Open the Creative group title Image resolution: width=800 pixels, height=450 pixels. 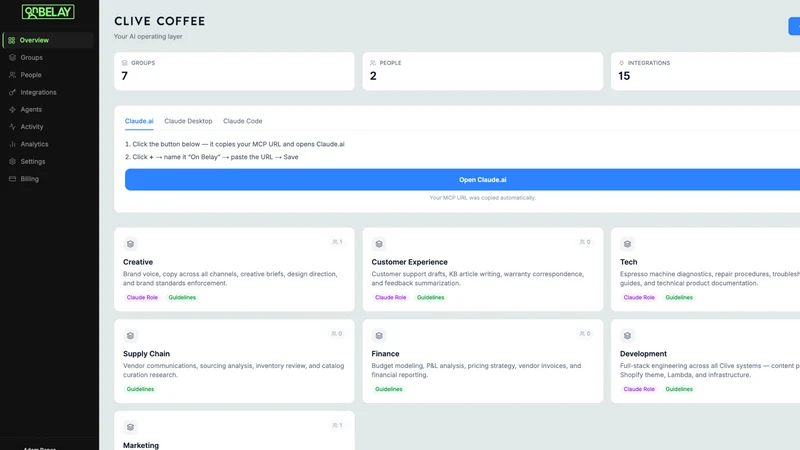(x=138, y=262)
